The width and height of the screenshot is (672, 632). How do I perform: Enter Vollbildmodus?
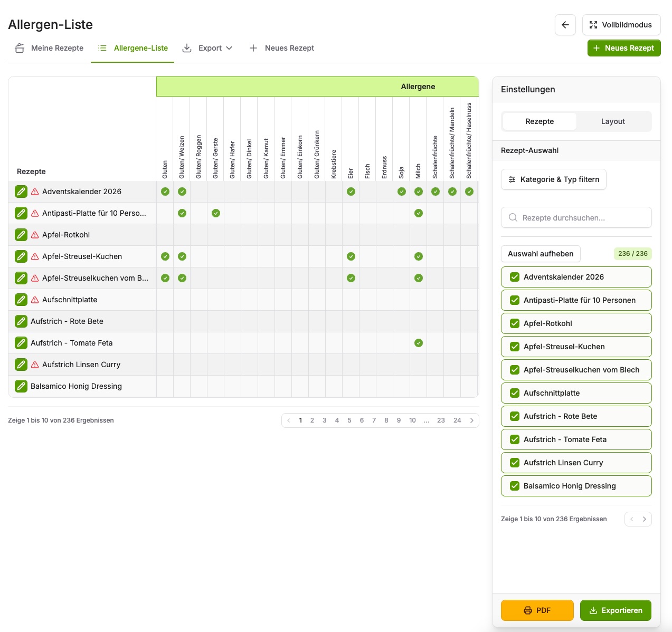[x=621, y=25]
